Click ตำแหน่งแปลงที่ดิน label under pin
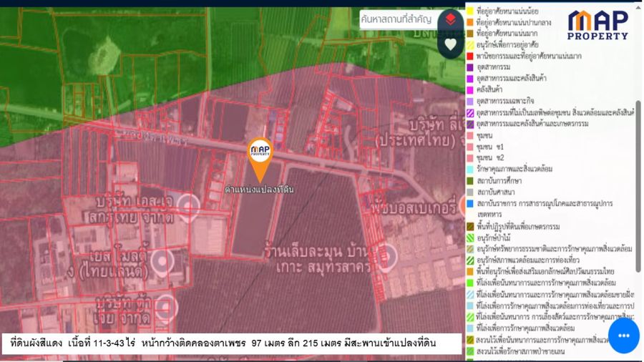 [x=259, y=190]
